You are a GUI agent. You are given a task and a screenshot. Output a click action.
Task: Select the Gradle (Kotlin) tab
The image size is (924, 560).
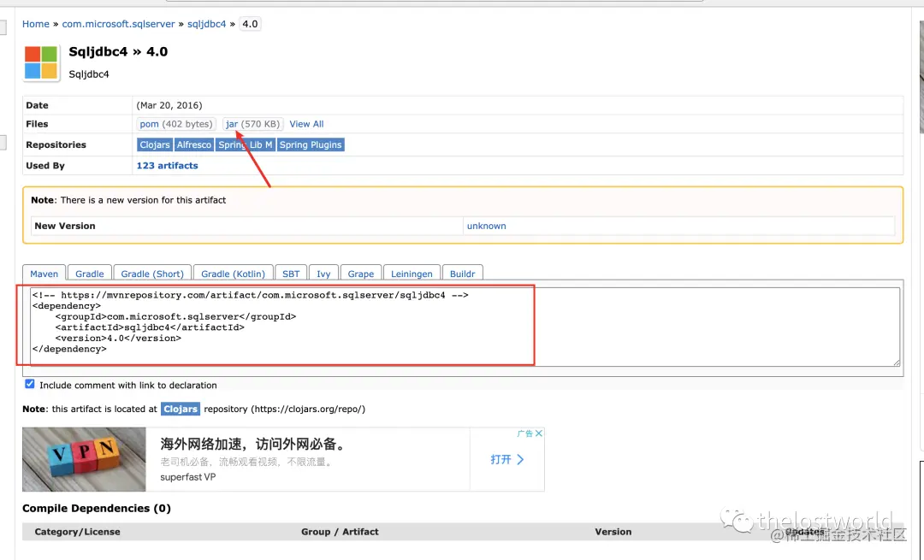tap(233, 274)
